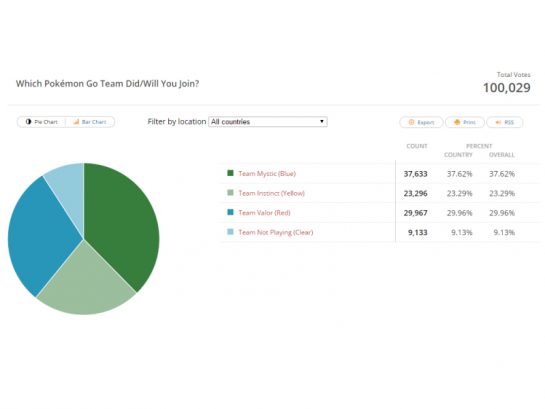Click the Export icon
Viewport: 545px width, 409px height.
click(411, 122)
